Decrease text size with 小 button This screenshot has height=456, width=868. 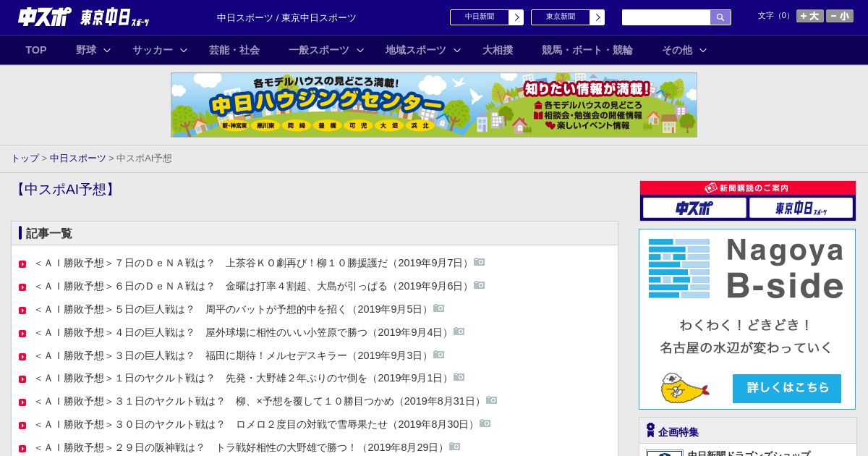(840, 16)
